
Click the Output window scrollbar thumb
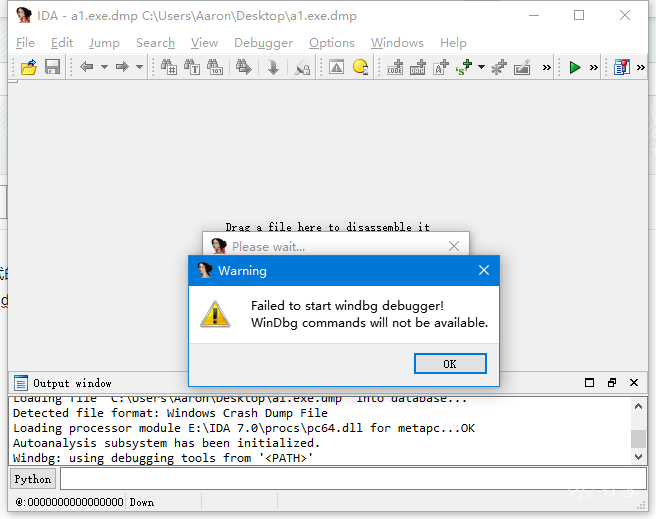point(638,439)
